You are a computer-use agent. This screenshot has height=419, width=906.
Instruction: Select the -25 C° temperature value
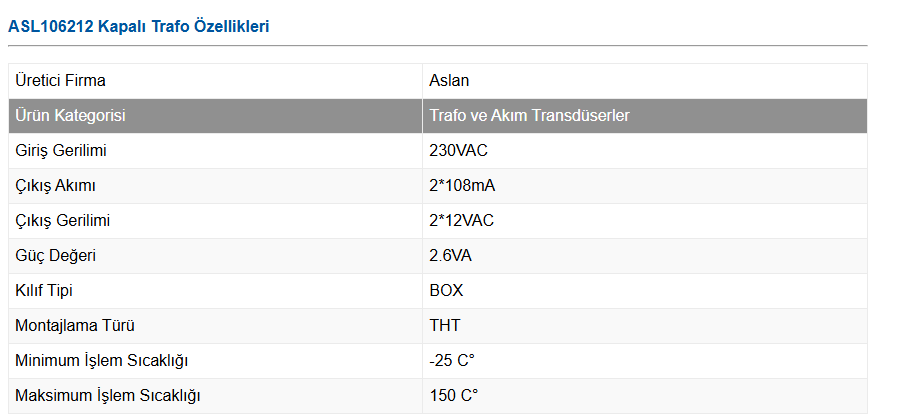[x=453, y=361]
